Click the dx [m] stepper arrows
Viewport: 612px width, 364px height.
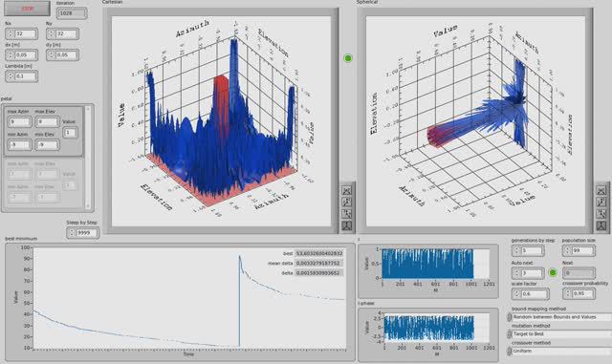pyautogui.click(x=11, y=55)
